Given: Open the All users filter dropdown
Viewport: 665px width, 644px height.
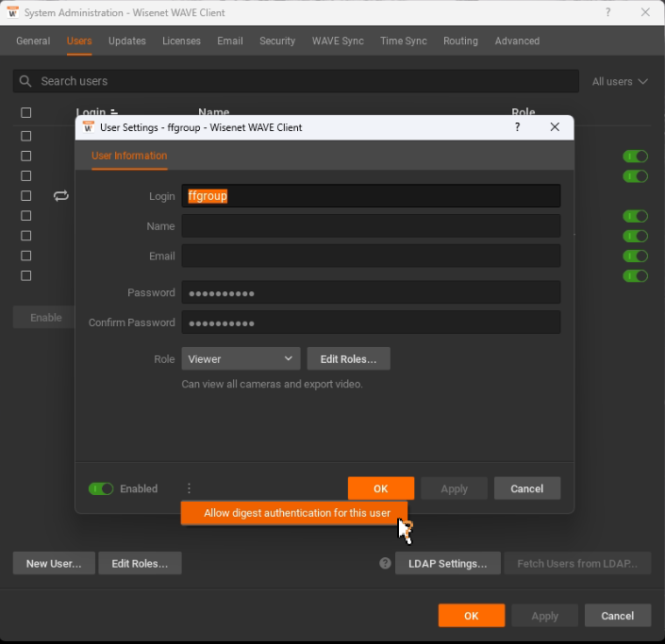Looking at the screenshot, I should pyautogui.click(x=620, y=81).
